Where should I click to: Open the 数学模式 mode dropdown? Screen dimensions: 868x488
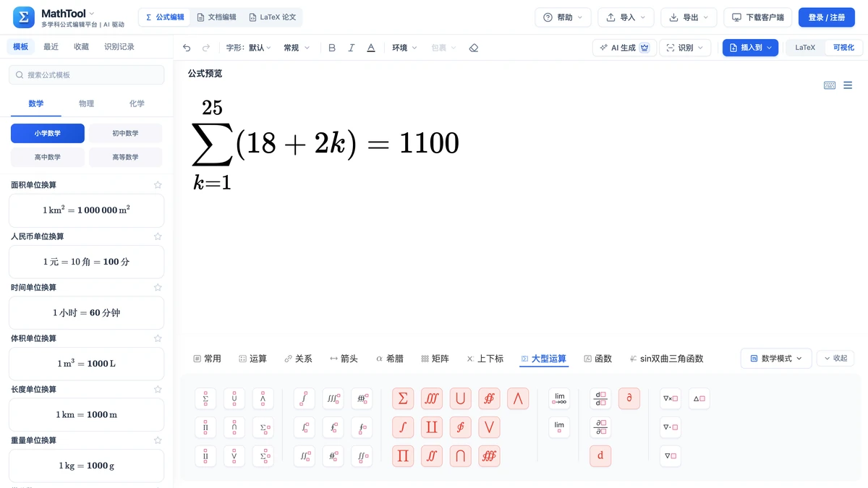(776, 358)
